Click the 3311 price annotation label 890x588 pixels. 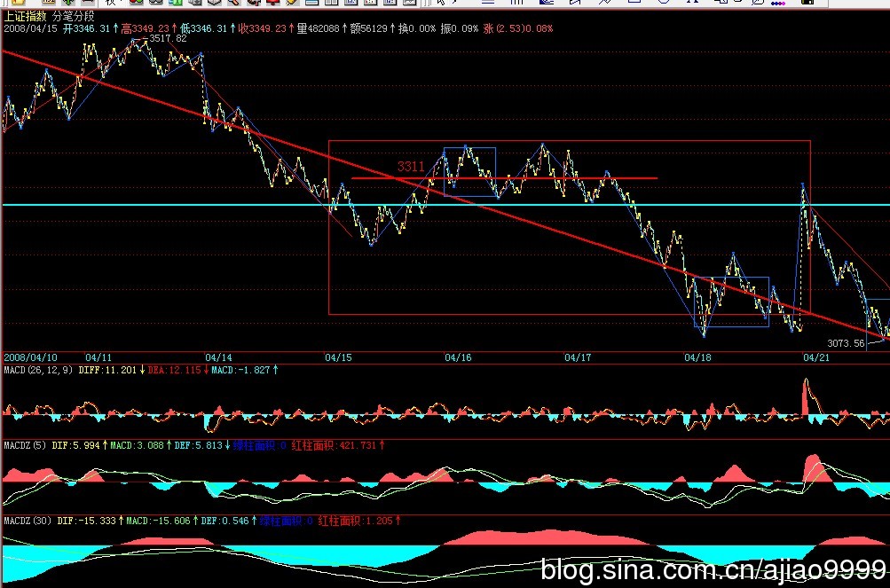pos(410,166)
